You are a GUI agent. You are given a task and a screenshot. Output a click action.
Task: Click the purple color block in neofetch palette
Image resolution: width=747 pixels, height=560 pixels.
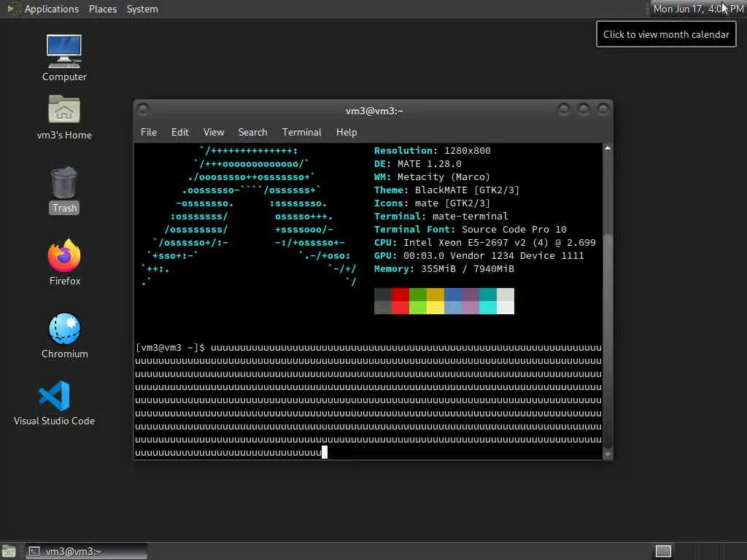pyautogui.click(x=471, y=301)
